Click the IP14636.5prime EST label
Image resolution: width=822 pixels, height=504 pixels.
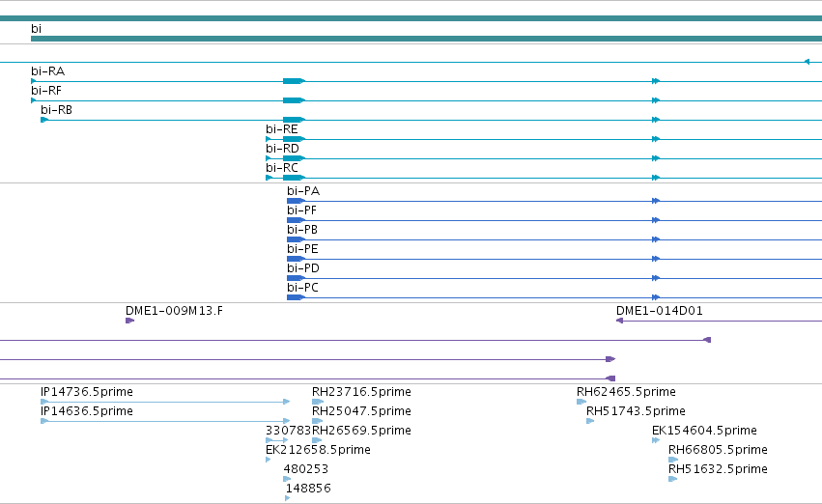[x=87, y=411]
